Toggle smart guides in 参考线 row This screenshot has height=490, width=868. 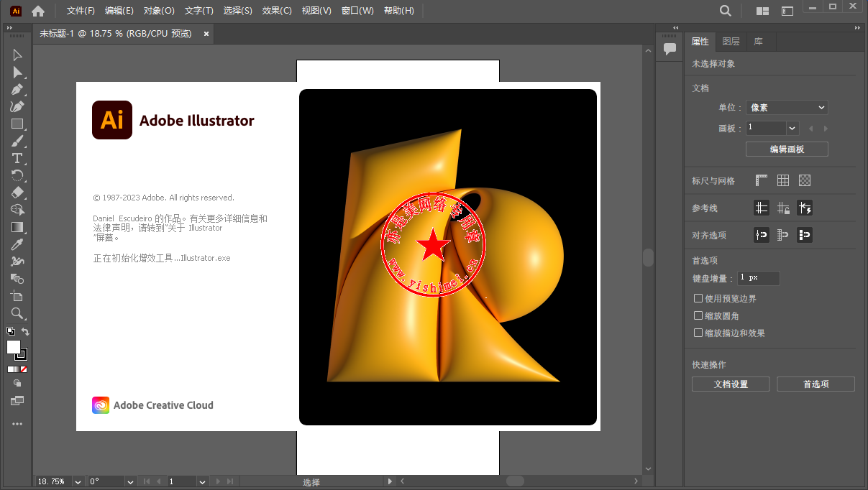pyautogui.click(x=805, y=208)
